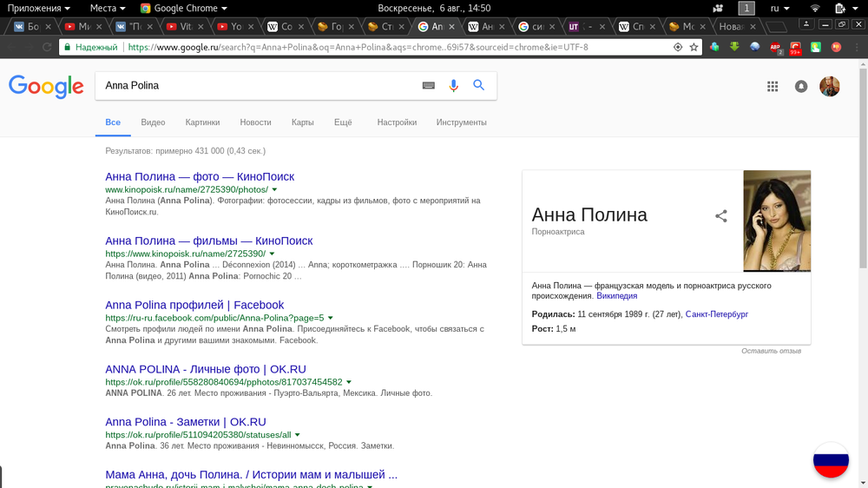Expand options for ok.ru profile 511094205380 URL

[297, 435]
